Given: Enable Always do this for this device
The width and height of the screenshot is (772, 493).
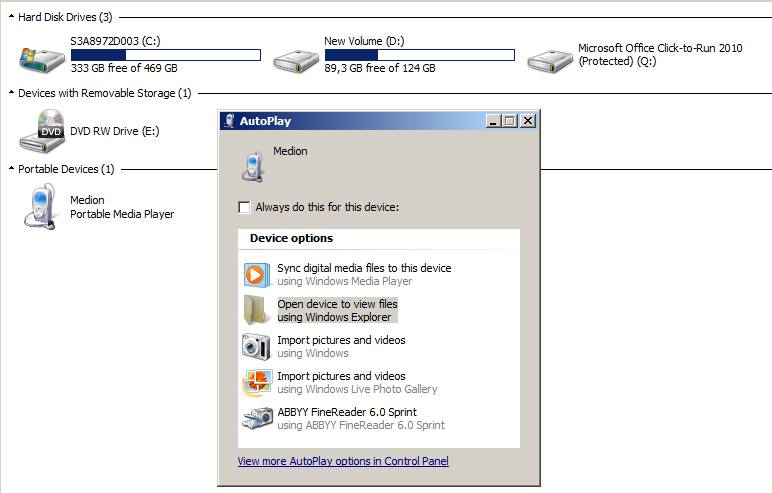Looking at the screenshot, I should 244,207.
